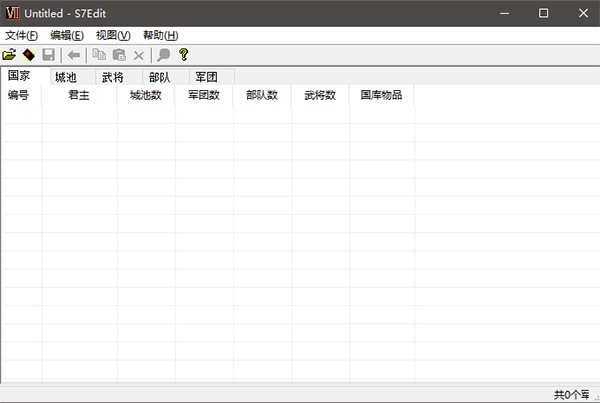Screen dimensions: 600x403
Task: Click the Save floppy disk icon
Action: click(x=48, y=55)
